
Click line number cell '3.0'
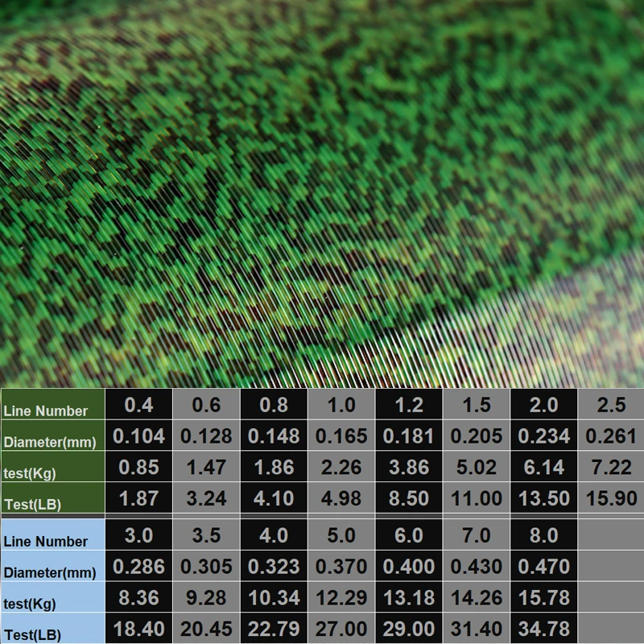pyautogui.click(x=138, y=535)
